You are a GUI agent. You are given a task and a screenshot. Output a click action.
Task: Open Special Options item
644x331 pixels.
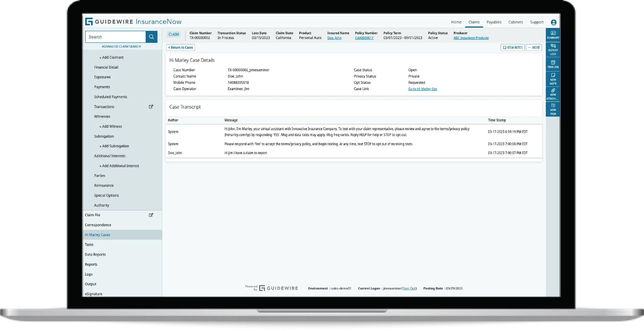[106, 195]
